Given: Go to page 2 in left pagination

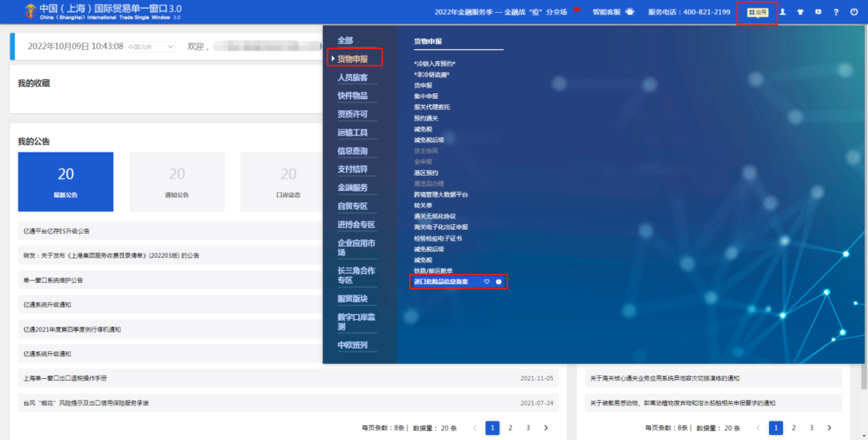Looking at the screenshot, I should coord(510,428).
